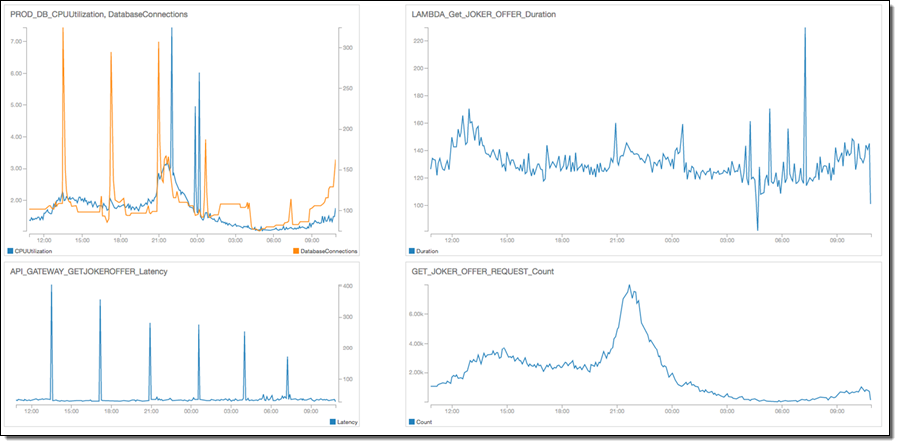Click the first, tallest Latency spike

click(x=51, y=286)
